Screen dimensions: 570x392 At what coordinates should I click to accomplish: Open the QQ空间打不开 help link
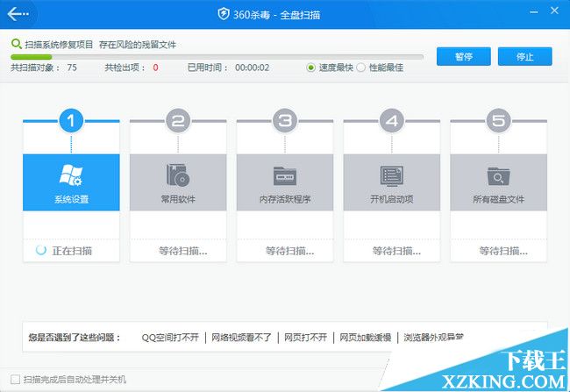pyautogui.click(x=170, y=337)
